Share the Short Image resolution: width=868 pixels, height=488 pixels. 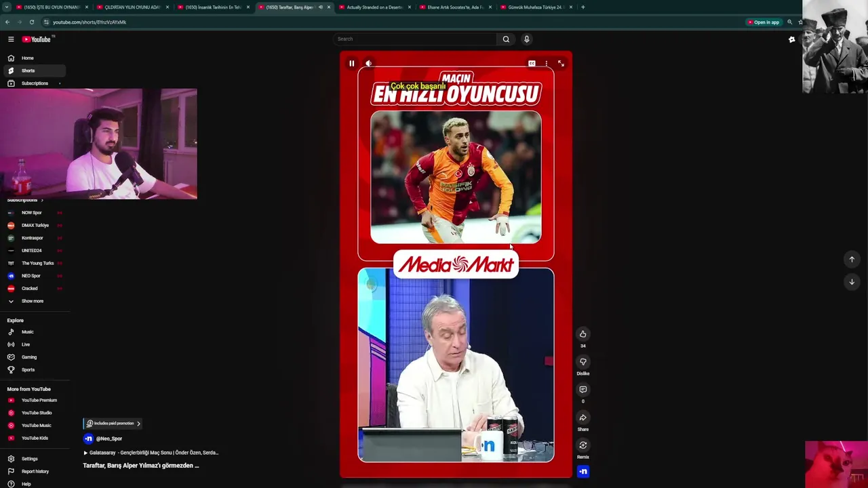(x=583, y=418)
